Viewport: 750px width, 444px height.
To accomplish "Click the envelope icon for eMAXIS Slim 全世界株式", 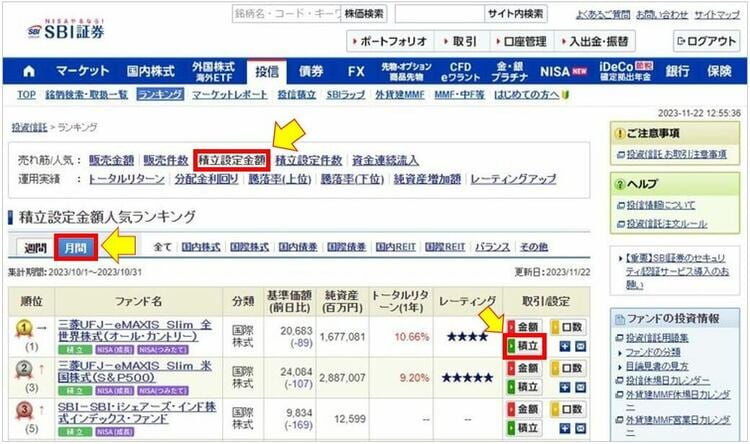I will coord(581,346).
